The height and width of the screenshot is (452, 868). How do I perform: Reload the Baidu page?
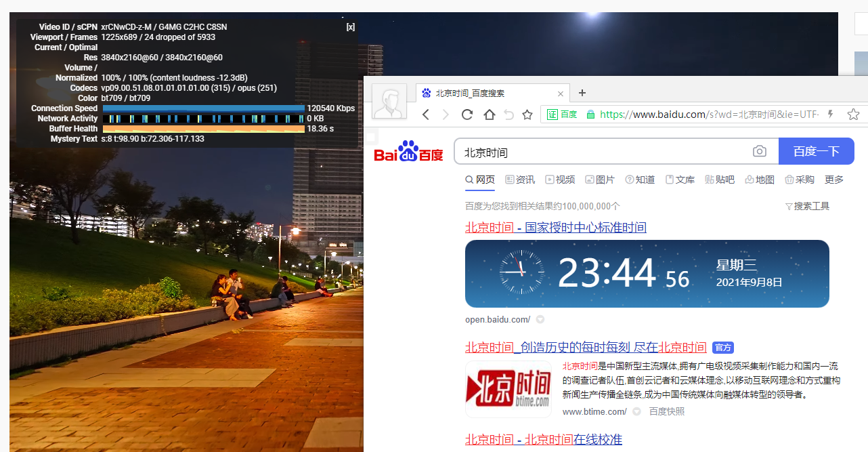coord(467,115)
